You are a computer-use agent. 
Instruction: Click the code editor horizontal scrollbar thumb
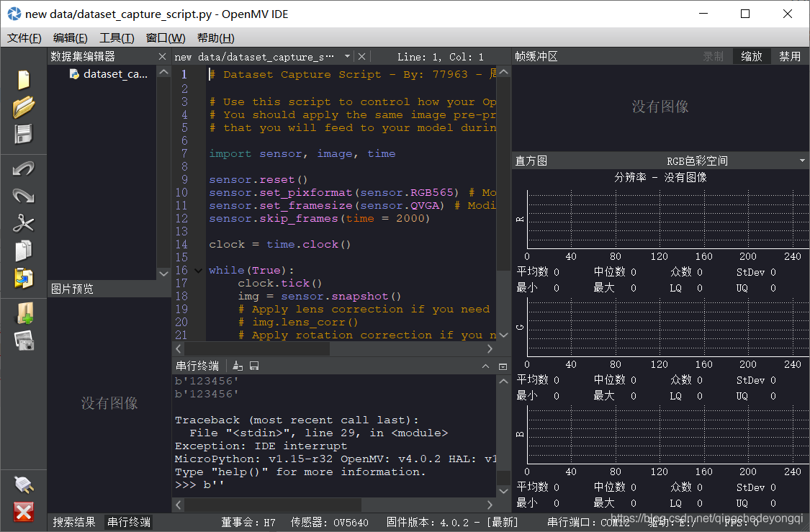coord(257,349)
